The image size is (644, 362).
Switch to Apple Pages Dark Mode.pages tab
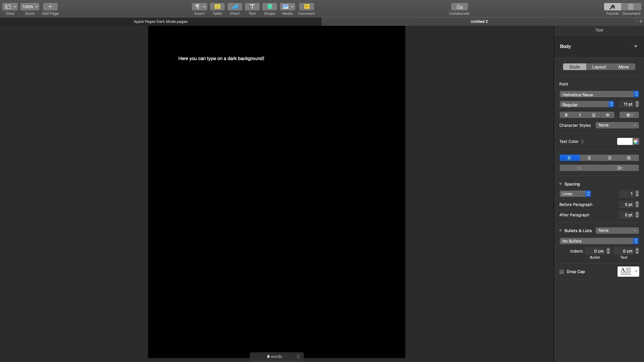point(161,21)
